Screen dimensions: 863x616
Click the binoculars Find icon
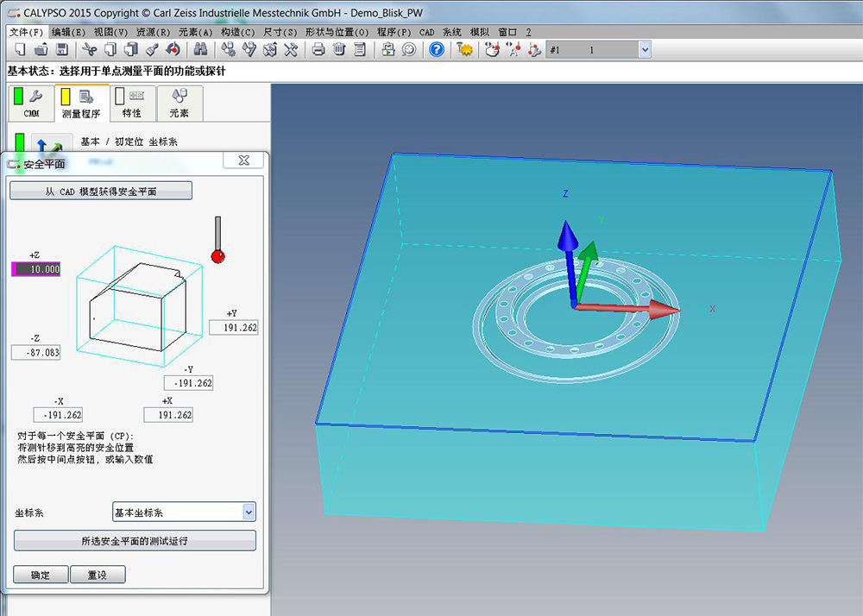200,50
